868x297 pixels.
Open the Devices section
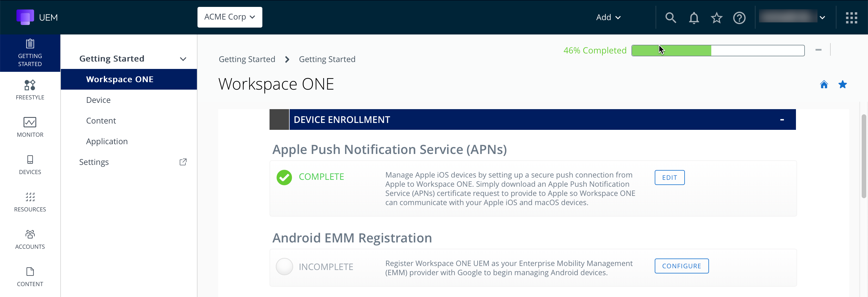[30, 165]
